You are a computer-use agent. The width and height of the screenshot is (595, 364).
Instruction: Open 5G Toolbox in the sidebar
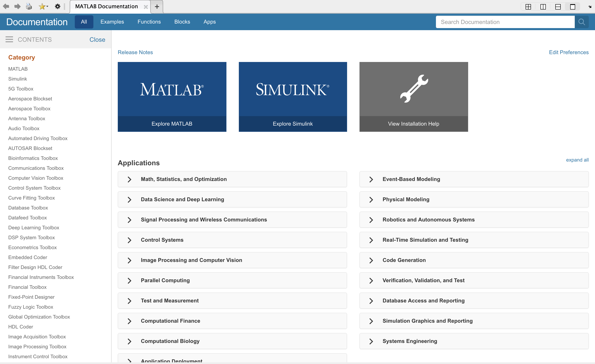point(21,89)
